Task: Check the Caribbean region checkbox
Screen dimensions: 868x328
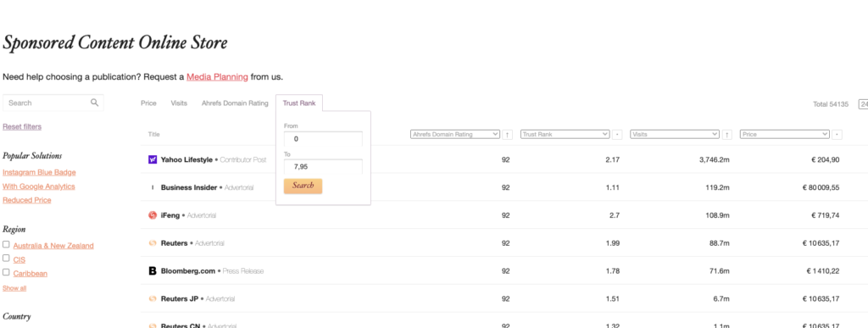Action: (6, 272)
